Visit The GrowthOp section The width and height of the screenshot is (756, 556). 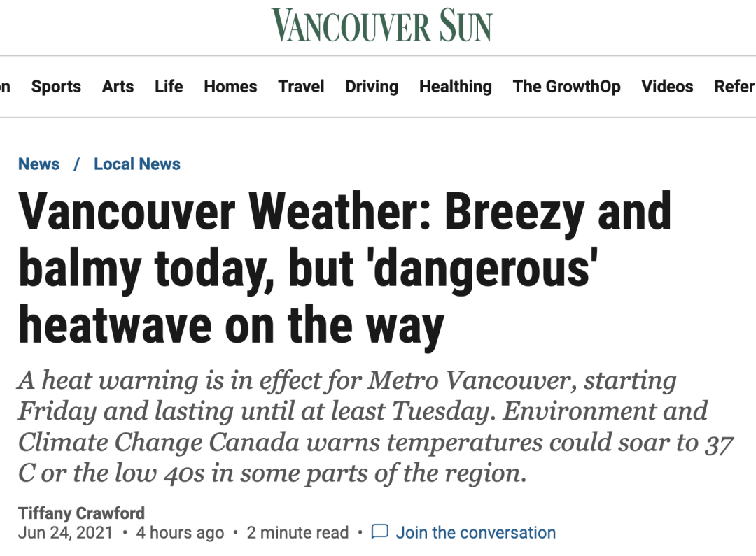point(566,87)
